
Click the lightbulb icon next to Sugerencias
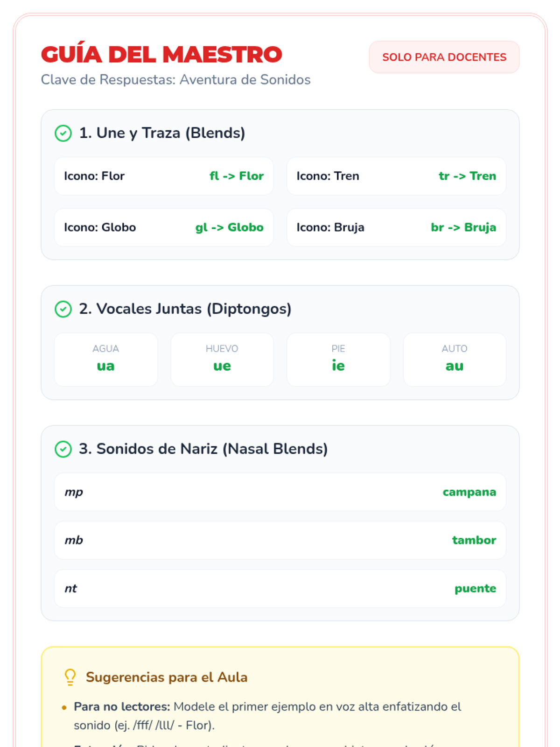pyautogui.click(x=70, y=677)
